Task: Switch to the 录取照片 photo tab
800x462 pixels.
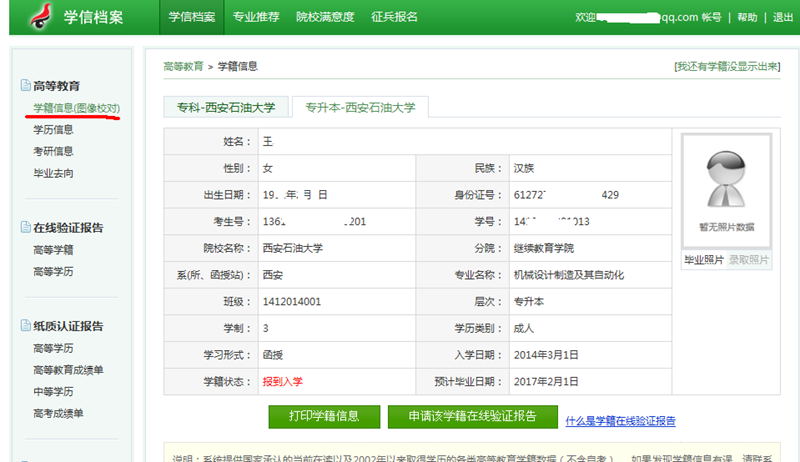Action: 749,260
